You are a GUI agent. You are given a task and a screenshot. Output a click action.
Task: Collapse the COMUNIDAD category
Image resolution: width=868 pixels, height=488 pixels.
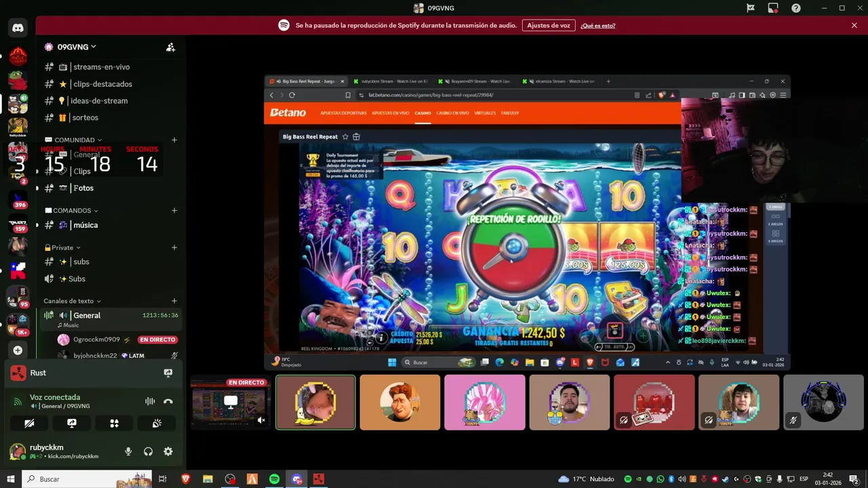[x=73, y=140]
